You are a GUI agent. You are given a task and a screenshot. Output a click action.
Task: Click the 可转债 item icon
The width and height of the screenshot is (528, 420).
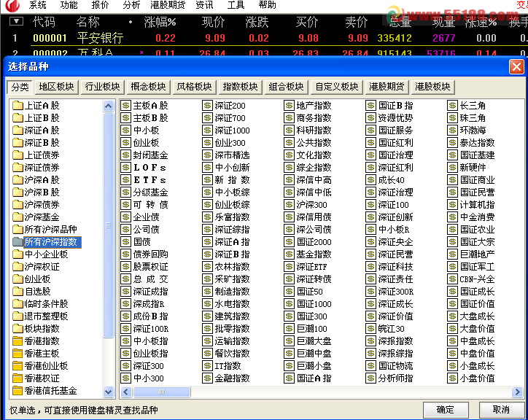click(125, 205)
